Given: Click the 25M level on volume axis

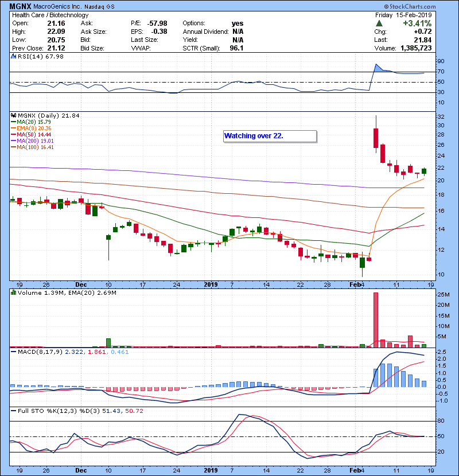Looking at the screenshot, I should (443, 295).
